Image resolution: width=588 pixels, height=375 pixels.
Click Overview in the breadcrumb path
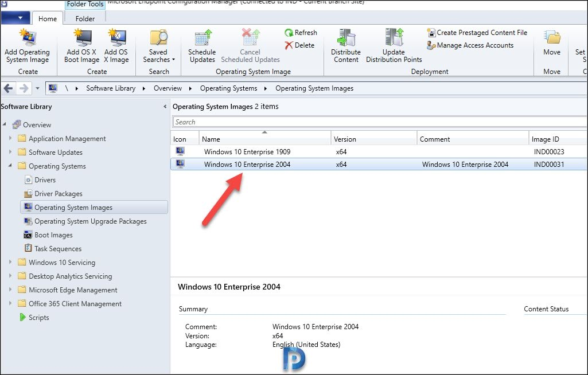click(168, 88)
